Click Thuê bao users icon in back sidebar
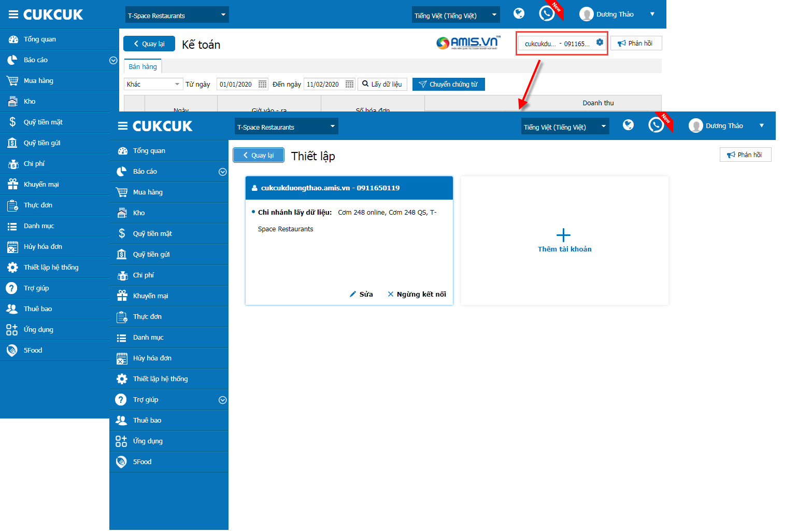Image resolution: width=812 pixels, height=531 pixels. 12,309
